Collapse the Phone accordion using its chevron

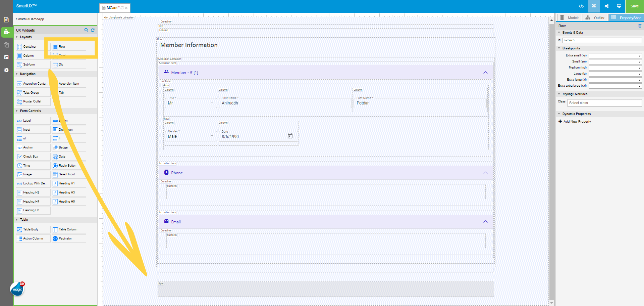[x=485, y=173]
